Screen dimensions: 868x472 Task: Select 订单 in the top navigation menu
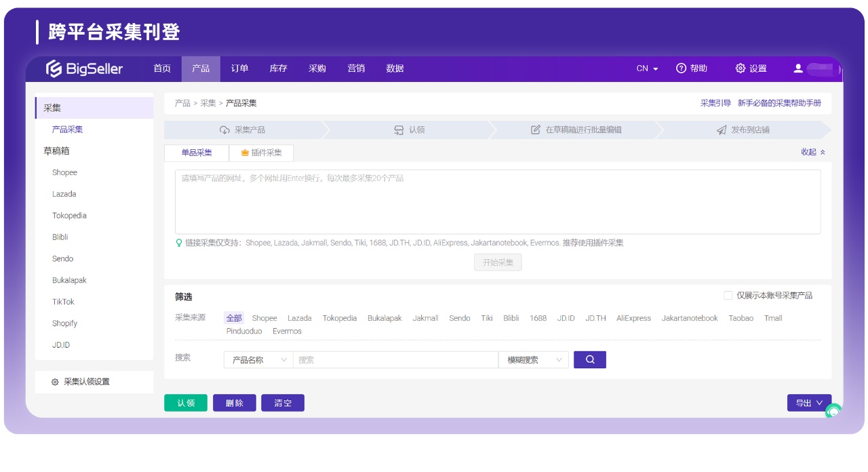click(241, 68)
